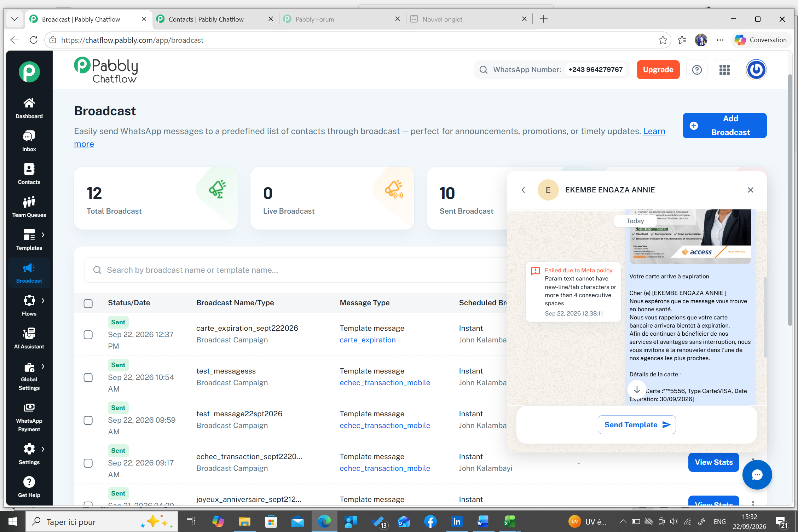
Task: Open Templates in the sidebar
Action: click(x=29, y=240)
